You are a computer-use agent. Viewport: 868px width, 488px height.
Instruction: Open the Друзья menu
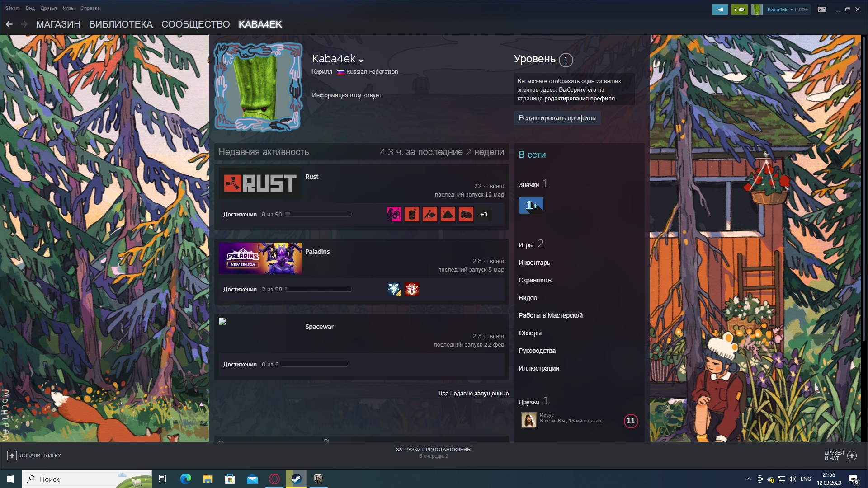tap(48, 8)
